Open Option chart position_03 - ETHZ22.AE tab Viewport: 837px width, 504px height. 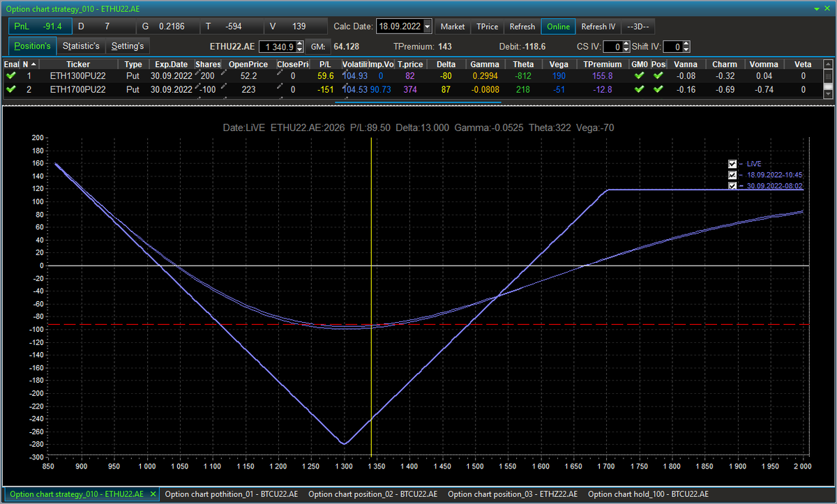513,494
